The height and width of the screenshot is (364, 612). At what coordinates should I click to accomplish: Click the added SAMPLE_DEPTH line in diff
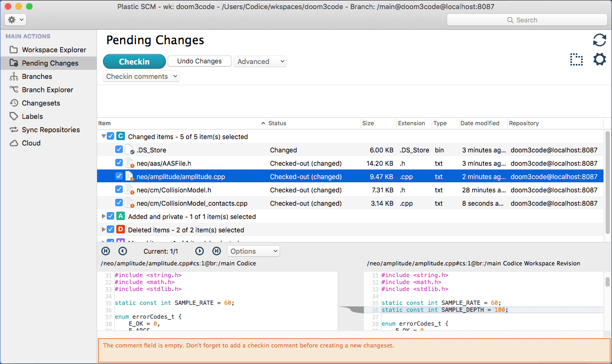[x=484, y=310]
